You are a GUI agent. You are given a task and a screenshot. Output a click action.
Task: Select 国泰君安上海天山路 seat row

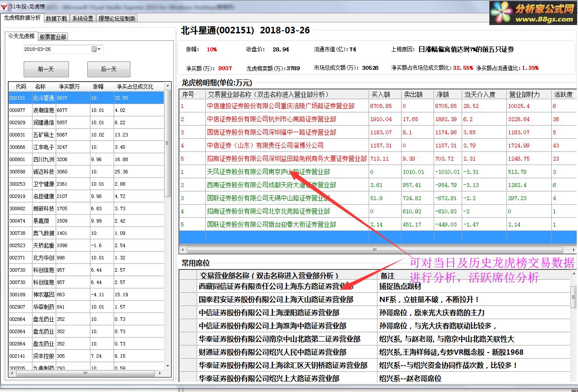375,299
